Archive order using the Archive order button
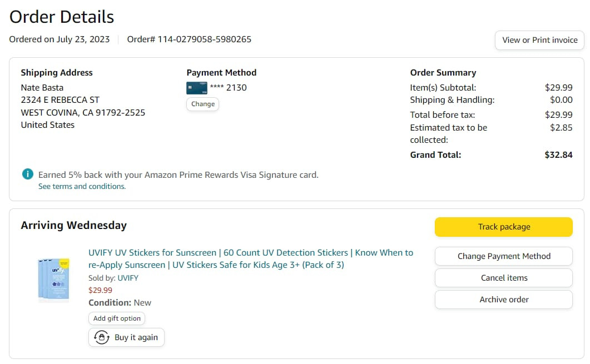 503,300
